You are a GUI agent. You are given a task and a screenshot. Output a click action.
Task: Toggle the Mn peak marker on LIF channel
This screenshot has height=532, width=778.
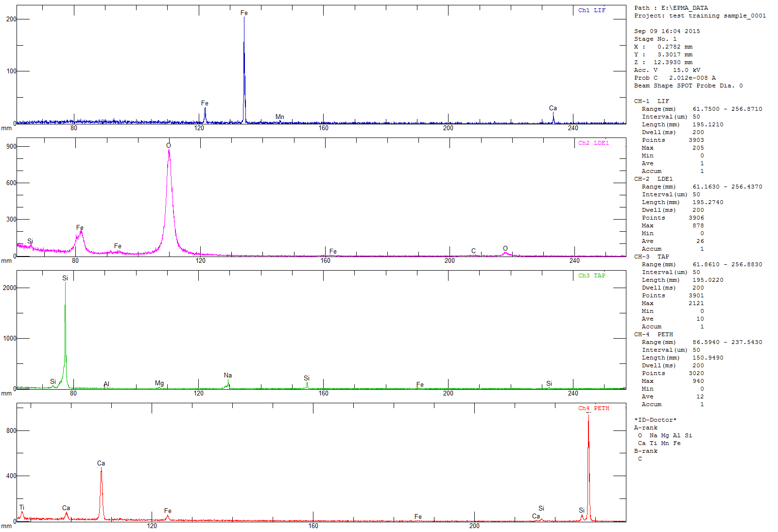279,117
